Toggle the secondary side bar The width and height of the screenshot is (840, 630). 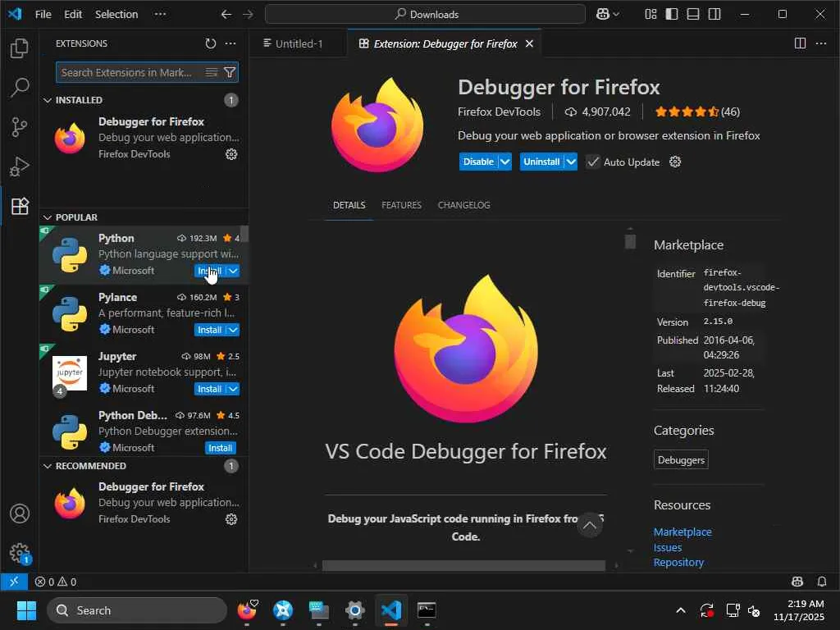[x=714, y=15]
